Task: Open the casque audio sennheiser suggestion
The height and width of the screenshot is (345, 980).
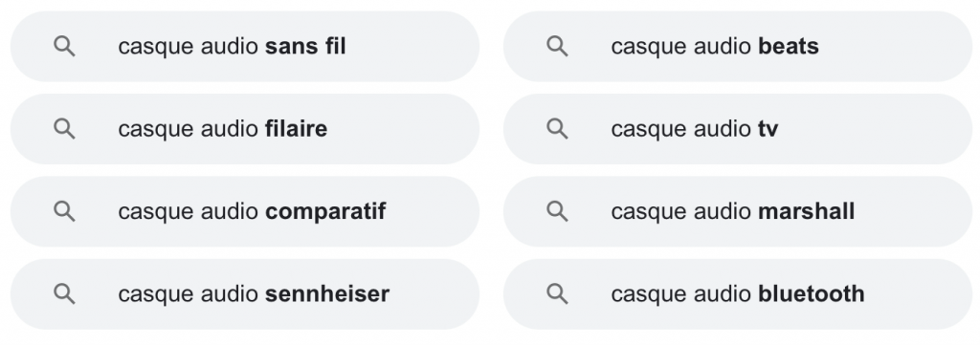Action: point(245,293)
